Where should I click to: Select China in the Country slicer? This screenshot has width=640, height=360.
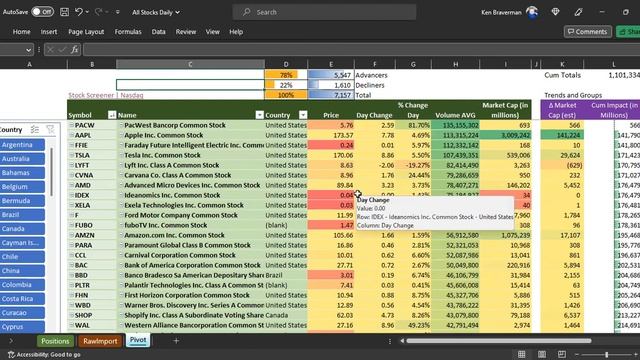click(22, 271)
